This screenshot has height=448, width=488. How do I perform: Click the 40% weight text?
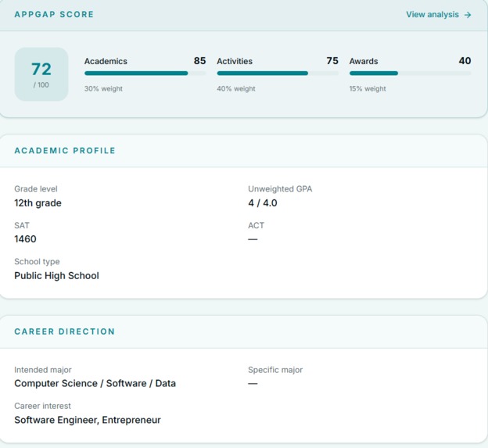click(236, 88)
